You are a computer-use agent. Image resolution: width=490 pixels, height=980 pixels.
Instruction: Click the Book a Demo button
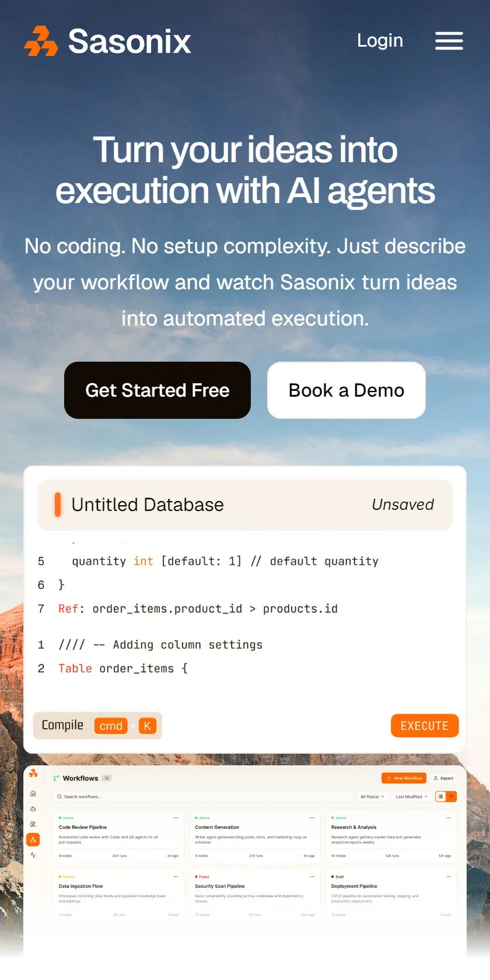346,390
